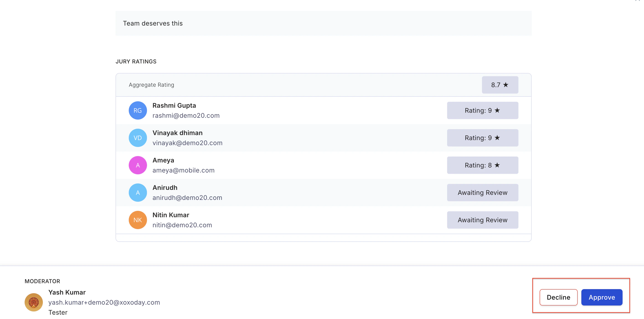
Task: Click the JURY RATINGS heading
Action: [136, 61]
